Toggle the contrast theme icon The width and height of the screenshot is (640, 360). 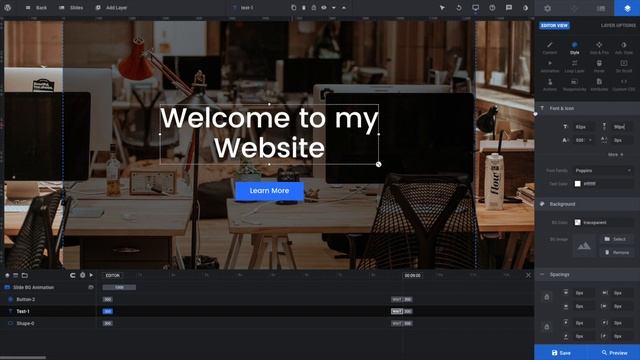pyautogui.click(x=525, y=8)
